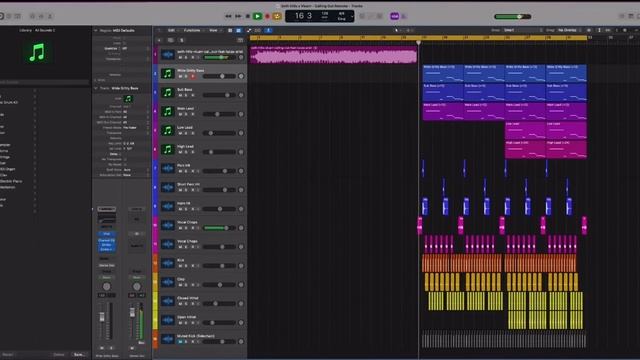Open the Edit menu in Tracks area
The width and height of the screenshot is (640, 360).
[x=172, y=30]
